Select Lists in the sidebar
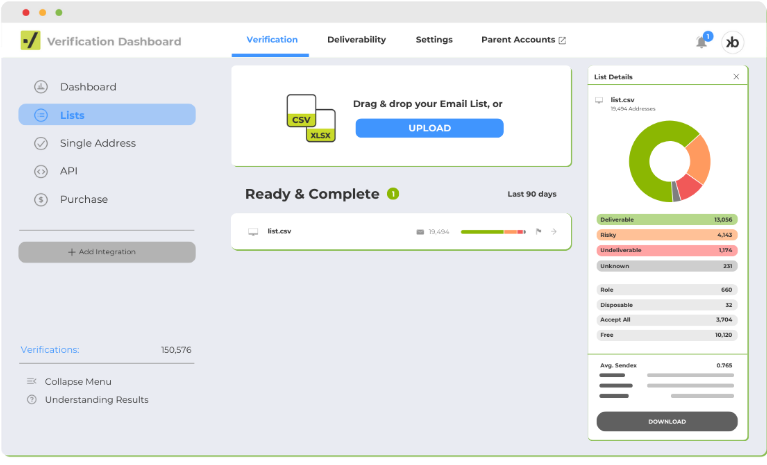The image size is (767, 465). [x=107, y=115]
